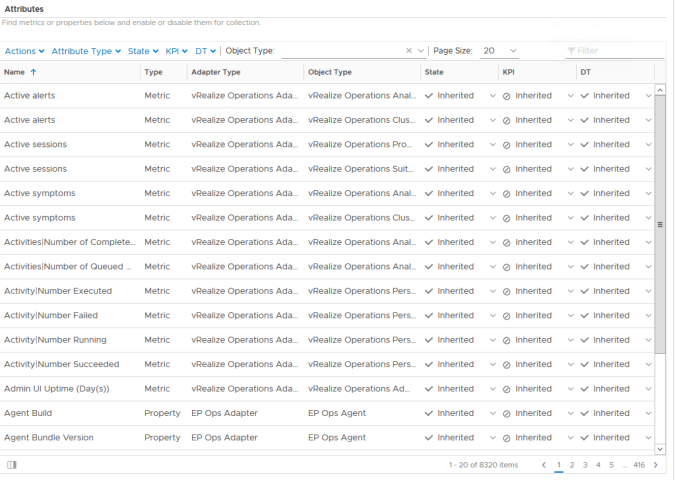Go to page 4 of results
This screenshot has height=480, width=675.
(598, 465)
